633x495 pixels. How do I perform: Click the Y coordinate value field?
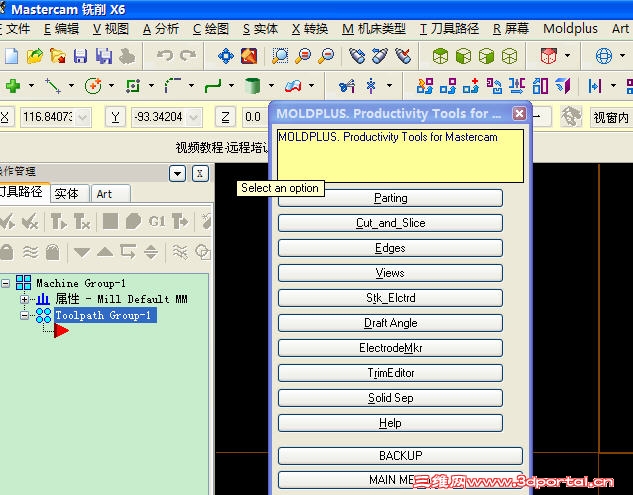coord(159,117)
